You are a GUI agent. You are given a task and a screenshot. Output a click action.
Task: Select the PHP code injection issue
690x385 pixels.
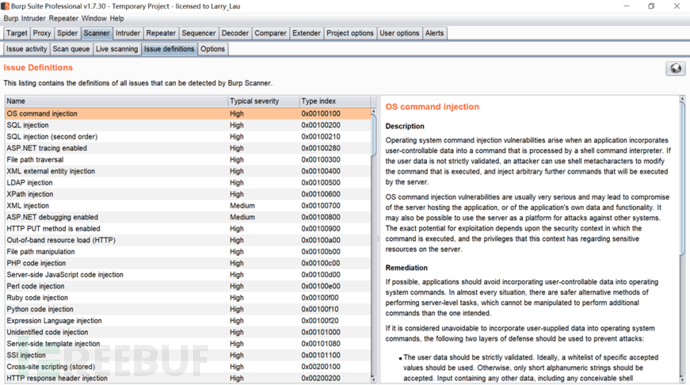(x=188, y=263)
